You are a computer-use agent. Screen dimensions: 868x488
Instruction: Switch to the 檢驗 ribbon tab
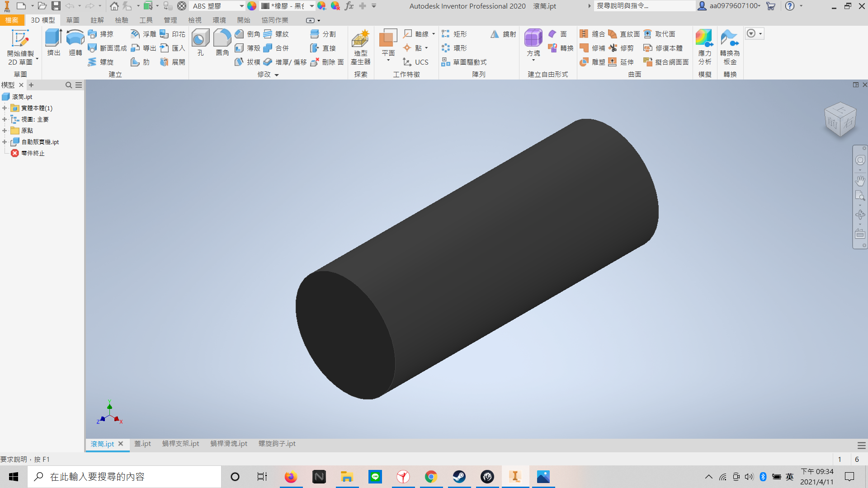121,20
